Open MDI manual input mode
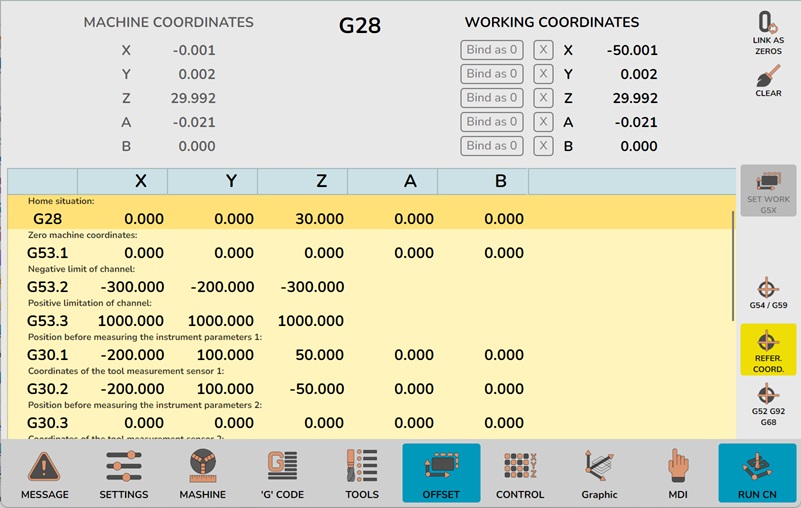The width and height of the screenshot is (801, 508). [x=678, y=473]
